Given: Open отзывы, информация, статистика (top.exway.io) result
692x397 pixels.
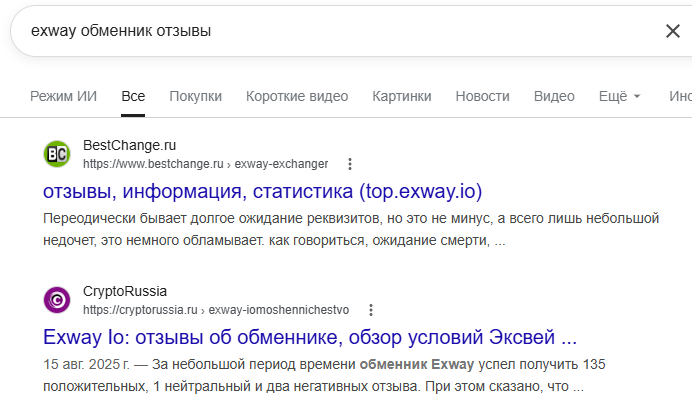Looking at the screenshot, I should point(263,191).
